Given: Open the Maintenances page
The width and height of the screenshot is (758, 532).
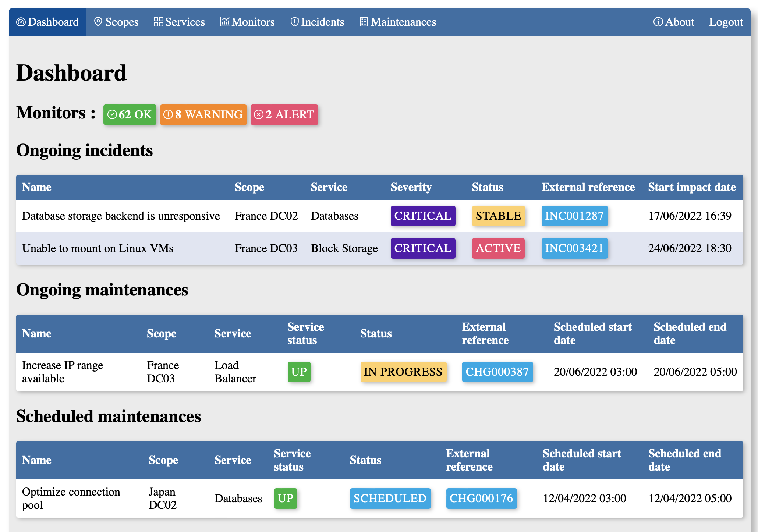Looking at the screenshot, I should tap(398, 22).
